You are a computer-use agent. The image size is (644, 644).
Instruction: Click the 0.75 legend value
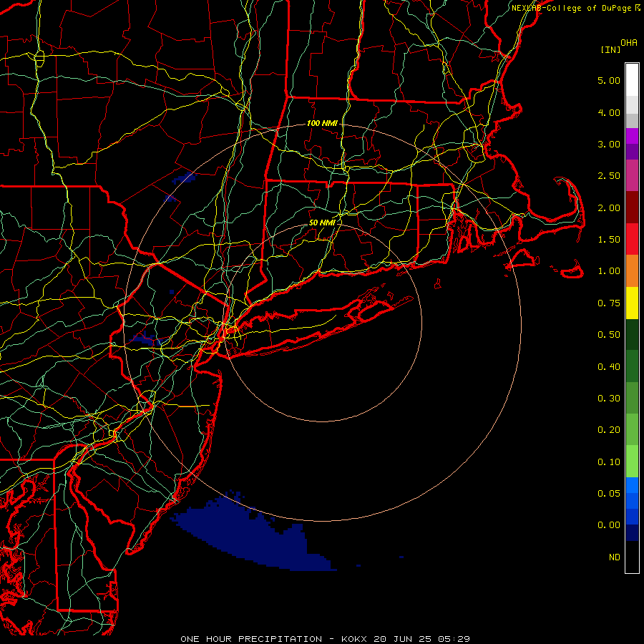click(609, 303)
